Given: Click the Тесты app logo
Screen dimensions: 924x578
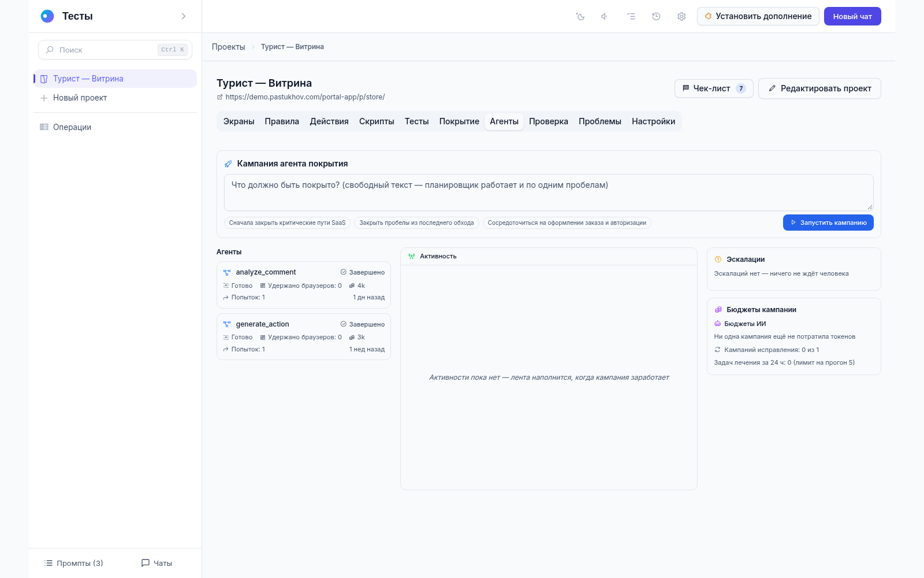Looking at the screenshot, I should click(x=47, y=16).
